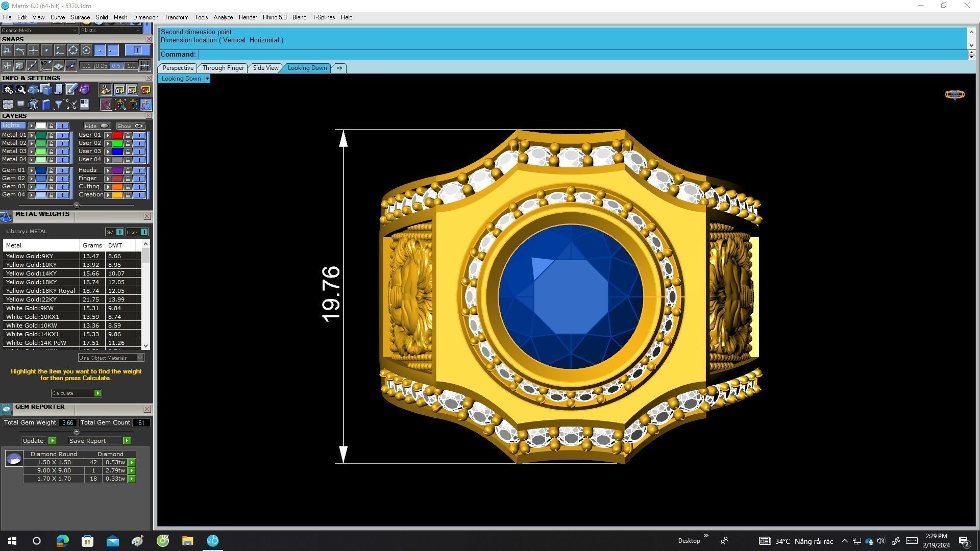Expand Metal 01 layer arrow
This screenshot has width=980, height=551.
click(x=31, y=135)
